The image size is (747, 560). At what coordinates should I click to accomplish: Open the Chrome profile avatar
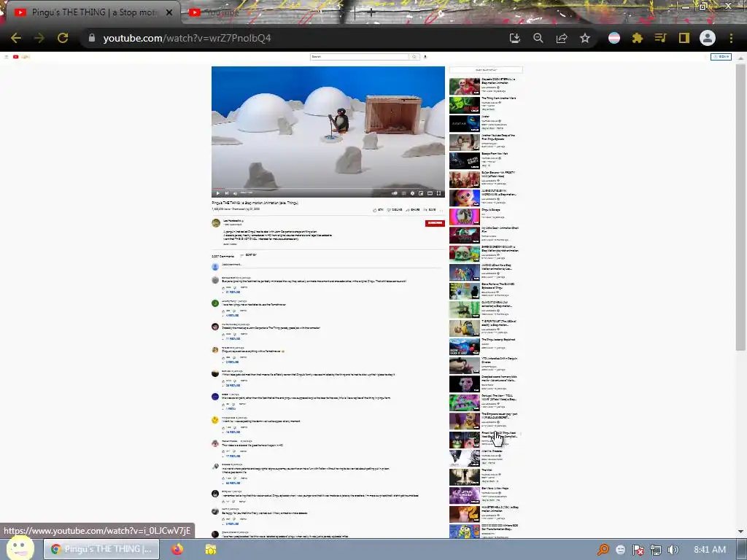[708, 38]
